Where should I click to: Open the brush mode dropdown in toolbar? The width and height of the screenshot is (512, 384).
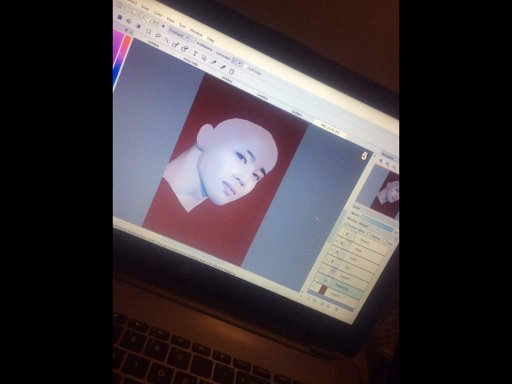pyautogui.click(x=178, y=34)
